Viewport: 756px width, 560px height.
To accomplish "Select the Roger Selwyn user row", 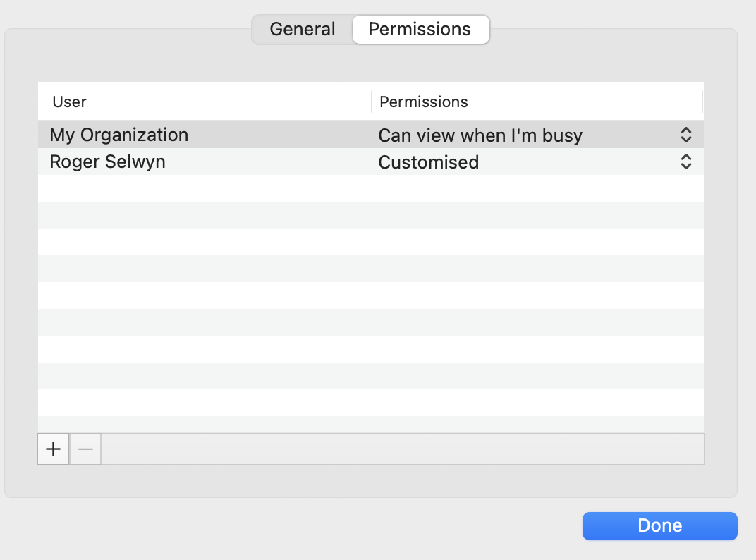I will [108, 162].
